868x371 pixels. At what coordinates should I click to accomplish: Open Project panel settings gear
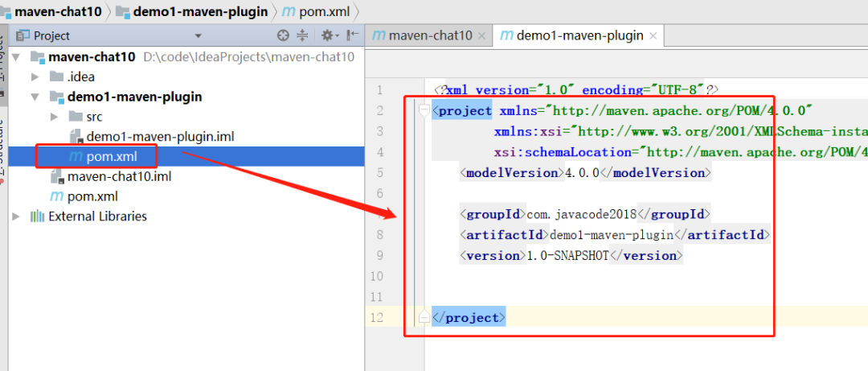click(327, 35)
